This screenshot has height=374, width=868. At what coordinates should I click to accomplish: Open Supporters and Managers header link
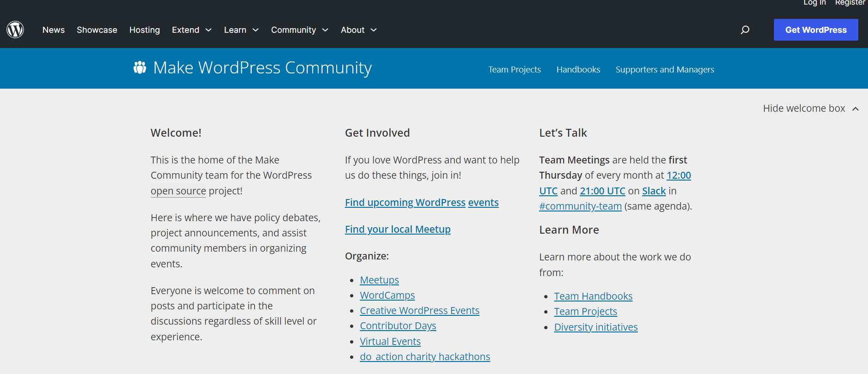(665, 69)
